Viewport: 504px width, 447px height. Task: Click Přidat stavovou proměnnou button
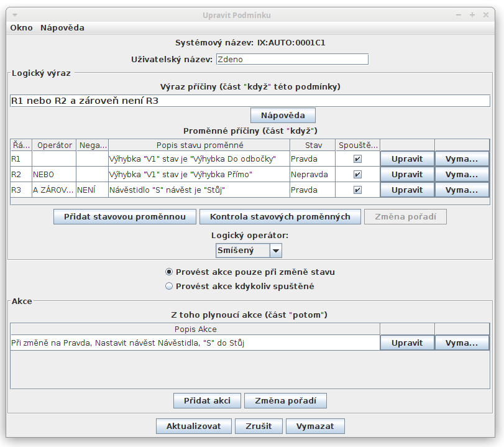coord(125,217)
